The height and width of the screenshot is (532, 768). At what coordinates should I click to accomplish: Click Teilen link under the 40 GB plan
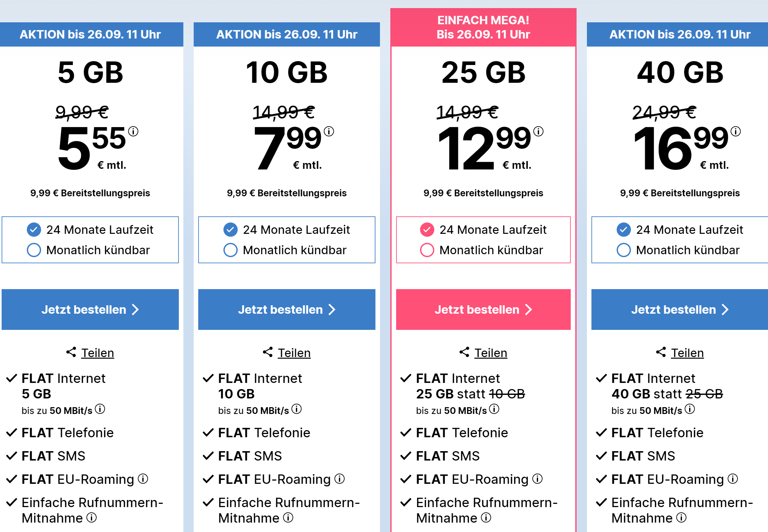tap(687, 353)
